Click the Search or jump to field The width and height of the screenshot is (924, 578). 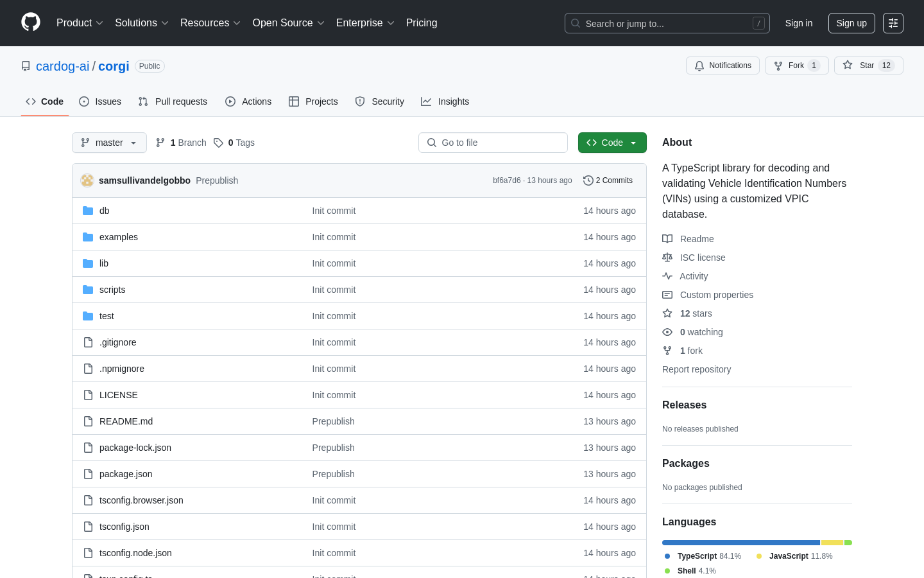tap(667, 23)
